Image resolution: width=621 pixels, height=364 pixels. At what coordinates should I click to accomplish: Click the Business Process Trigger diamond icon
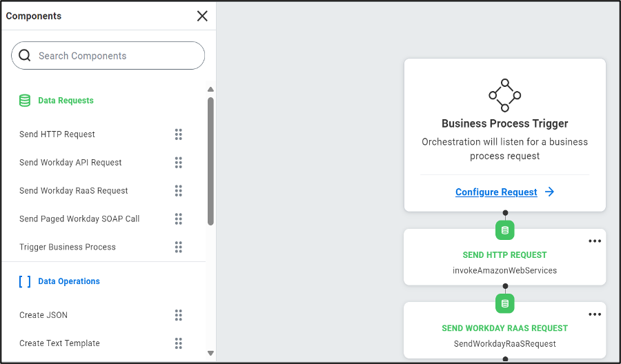[504, 95]
